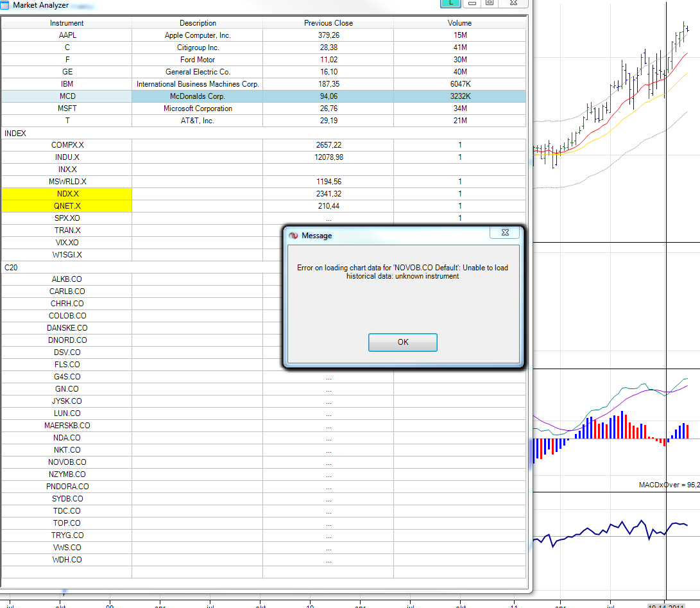Select the yellow NDX.X cell

pos(67,194)
